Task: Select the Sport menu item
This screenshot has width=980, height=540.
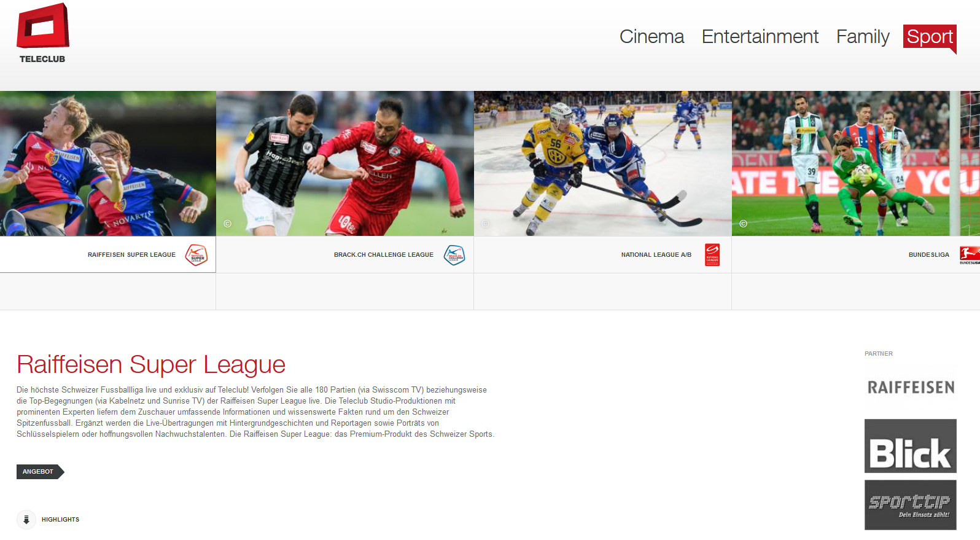Action: [x=930, y=36]
